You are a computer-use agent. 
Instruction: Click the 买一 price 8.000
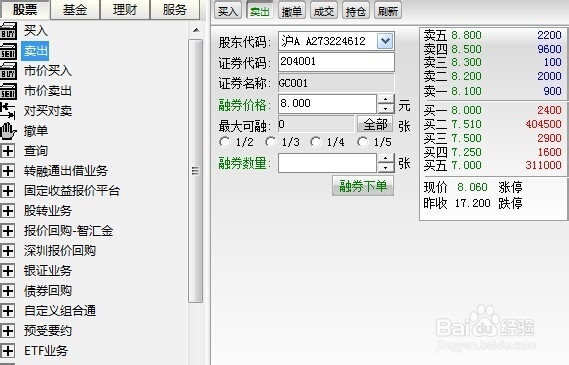[466, 110]
